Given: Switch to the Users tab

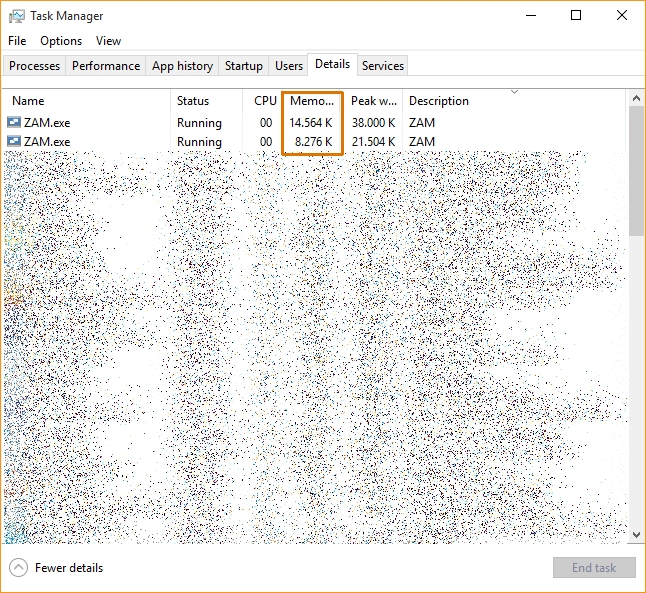Looking at the screenshot, I should point(288,66).
